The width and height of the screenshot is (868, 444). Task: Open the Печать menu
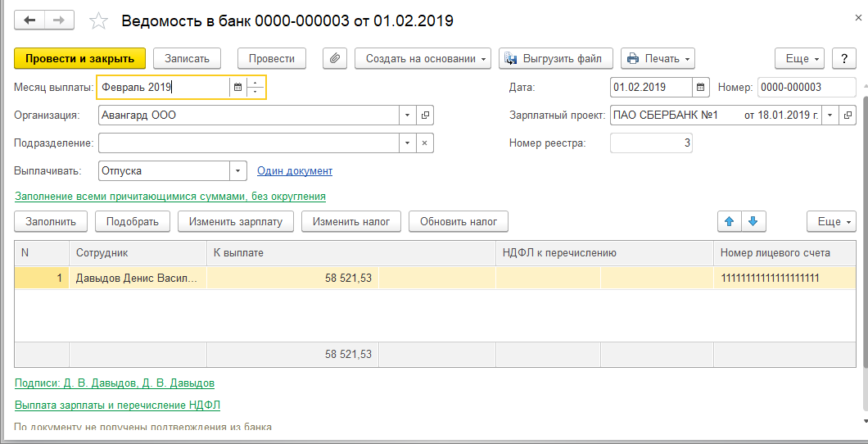click(658, 58)
